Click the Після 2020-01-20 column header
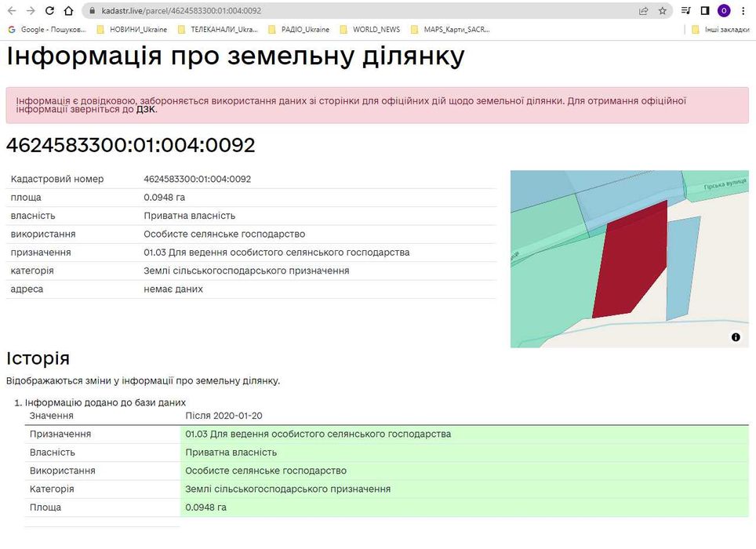756x549 pixels. coord(224,416)
